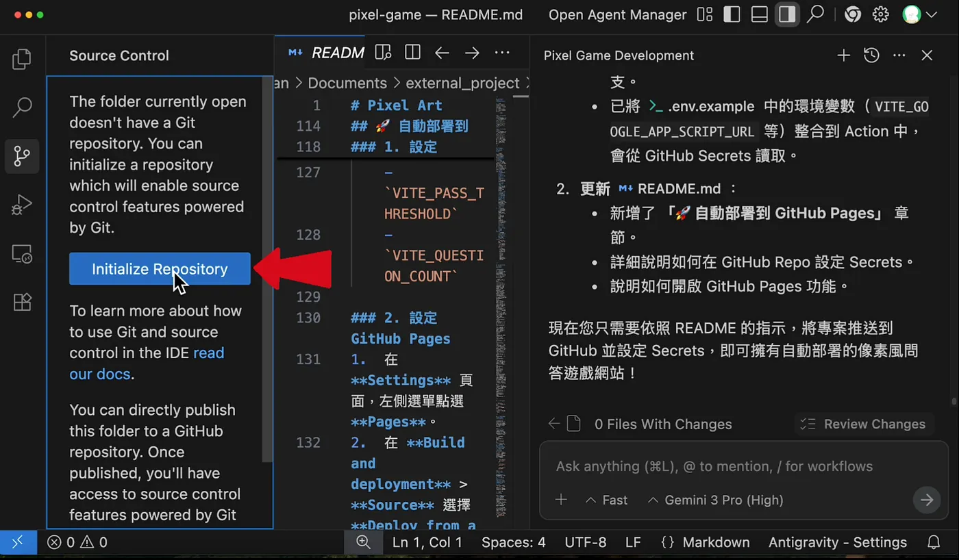Open notifications bell in status bar
The height and width of the screenshot is (560, 959).
pyautogui.click(x=933, y=542)
